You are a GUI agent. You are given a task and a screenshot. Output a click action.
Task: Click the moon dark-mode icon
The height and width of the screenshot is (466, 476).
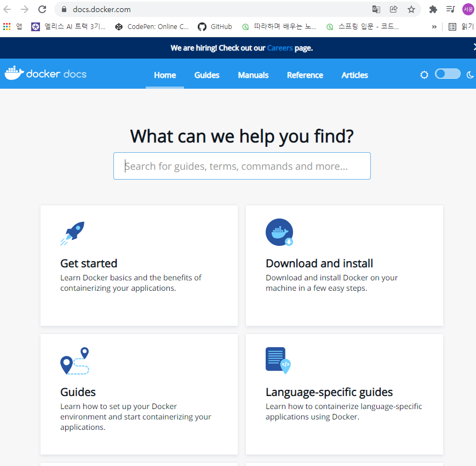[x=470, y=74]
